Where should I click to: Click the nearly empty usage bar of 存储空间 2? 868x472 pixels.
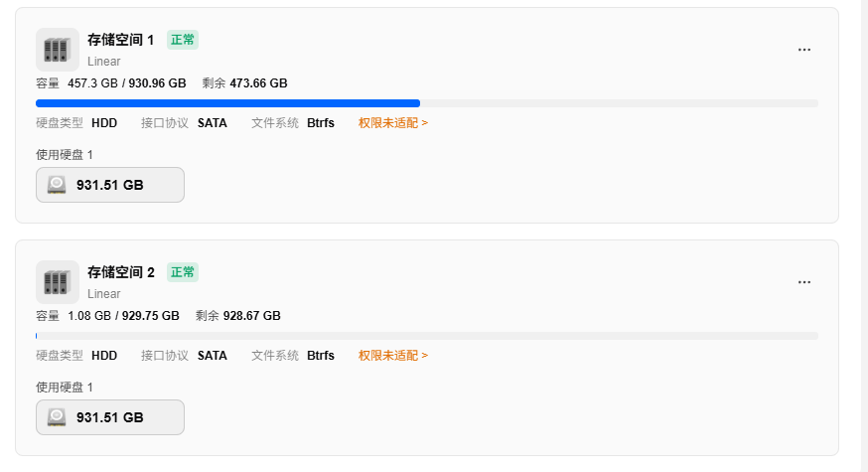pyautogui.click(x=427, y=336)
